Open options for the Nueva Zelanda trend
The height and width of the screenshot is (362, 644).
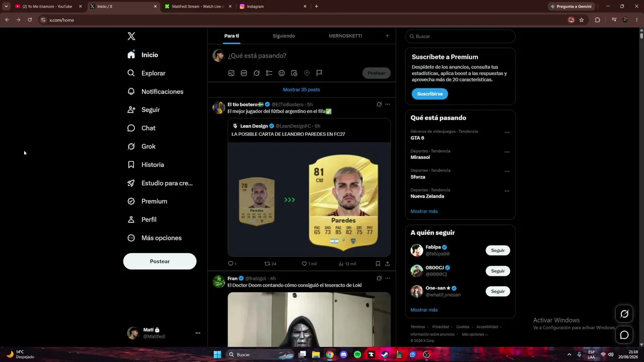click(x=507, y=191)
